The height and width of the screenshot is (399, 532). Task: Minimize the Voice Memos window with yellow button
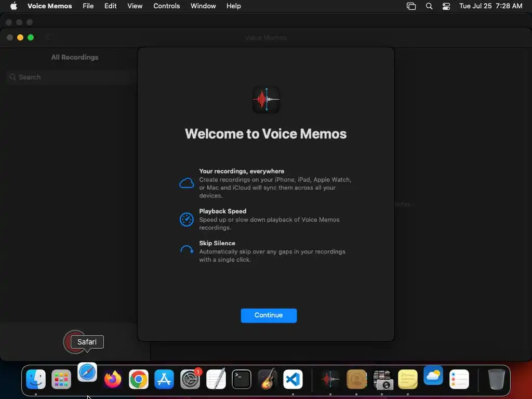(20, 37)
